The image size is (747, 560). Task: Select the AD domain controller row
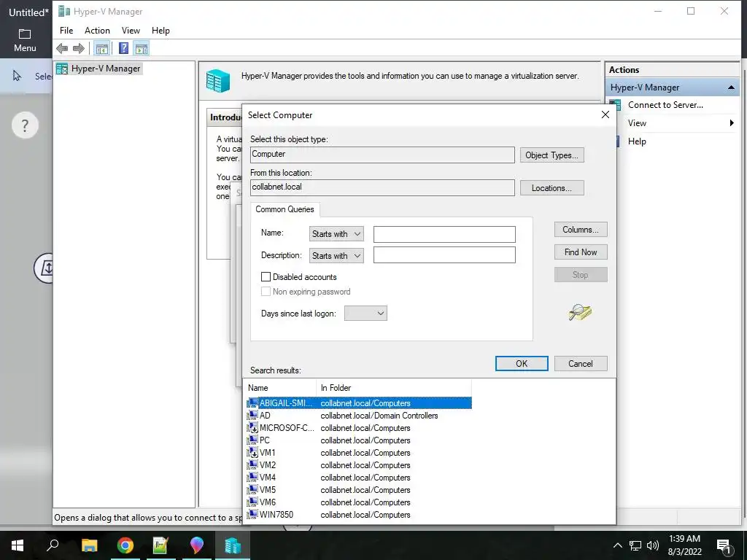pos(359,415)
